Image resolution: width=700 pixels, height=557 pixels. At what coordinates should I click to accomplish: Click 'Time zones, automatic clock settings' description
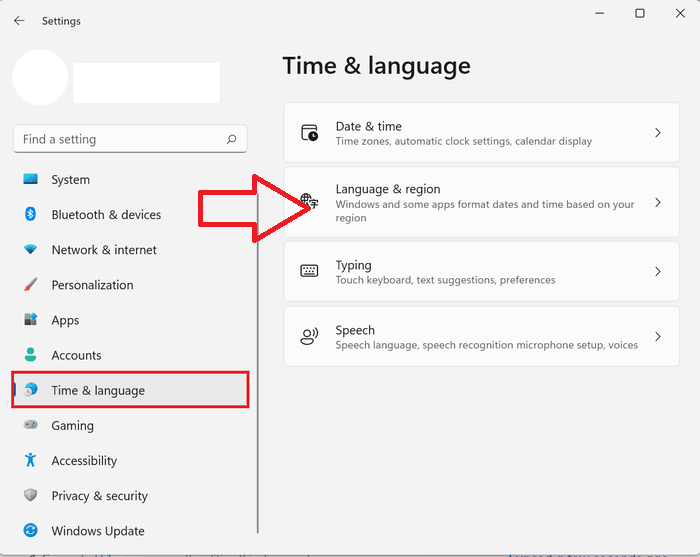(464, 141)
